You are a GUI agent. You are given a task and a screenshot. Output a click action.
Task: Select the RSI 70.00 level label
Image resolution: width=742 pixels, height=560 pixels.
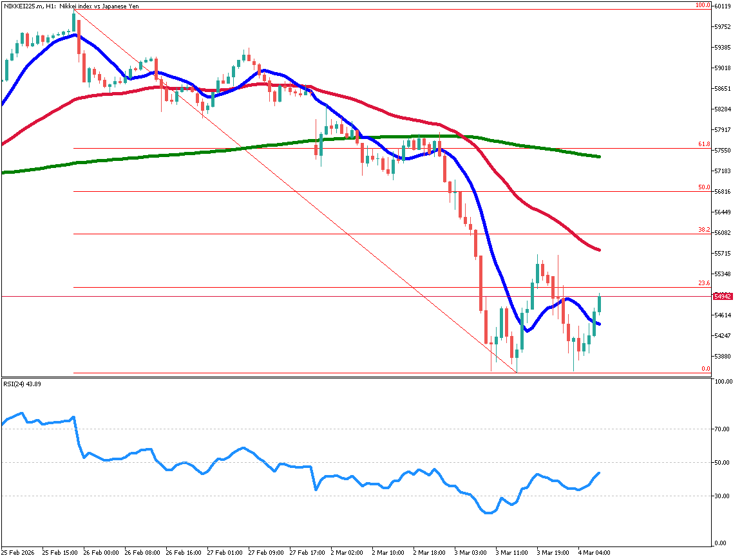pos(722,429)
